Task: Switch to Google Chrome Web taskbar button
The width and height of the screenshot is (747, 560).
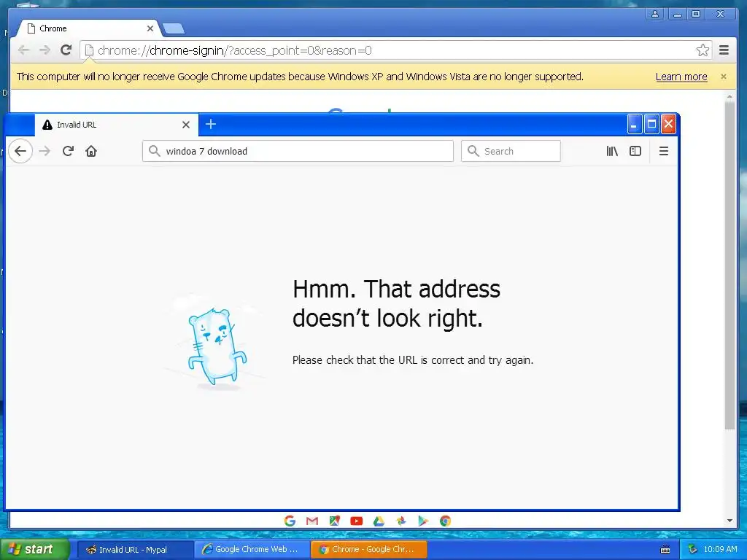Action: point(252,550)
